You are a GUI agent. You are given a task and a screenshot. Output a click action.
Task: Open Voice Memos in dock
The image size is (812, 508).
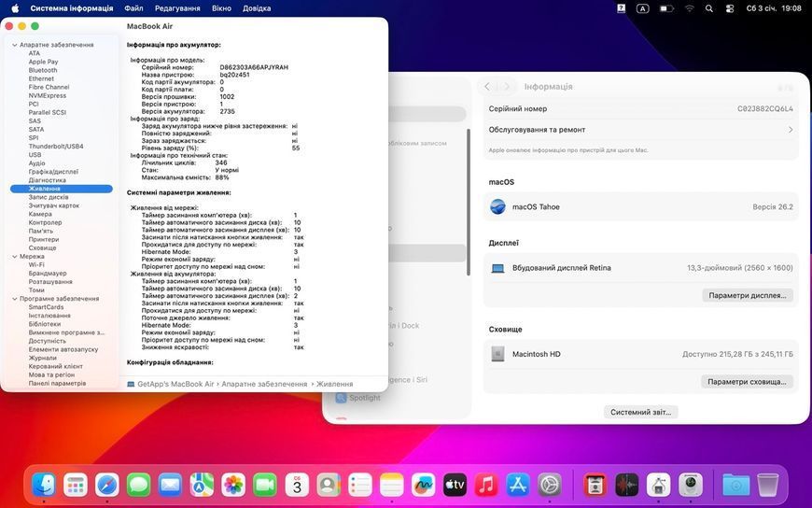coord(627,486)
